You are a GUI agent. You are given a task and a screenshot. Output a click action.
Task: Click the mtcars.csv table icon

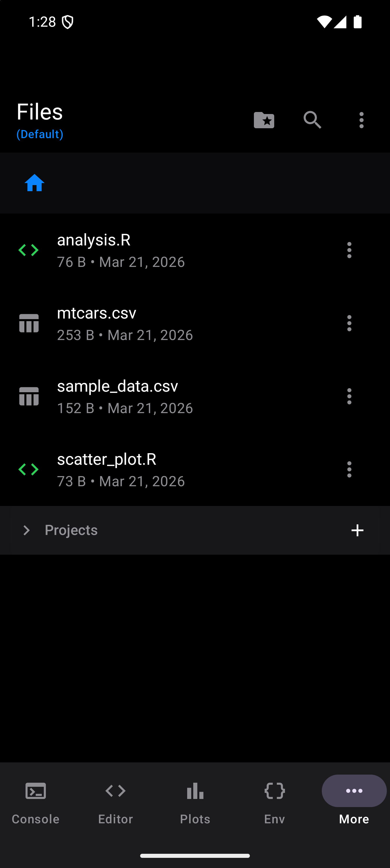tap(29, 323)
